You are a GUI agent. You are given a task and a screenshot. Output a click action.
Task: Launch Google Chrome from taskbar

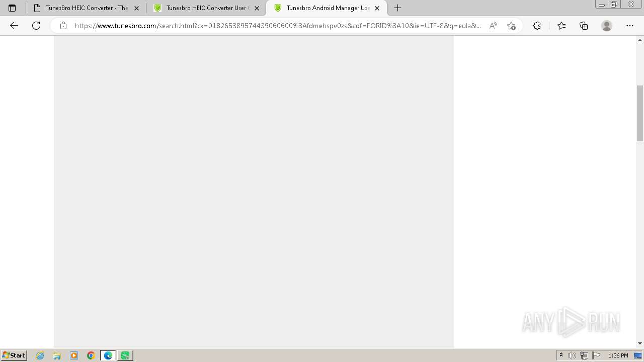point(91,355)
